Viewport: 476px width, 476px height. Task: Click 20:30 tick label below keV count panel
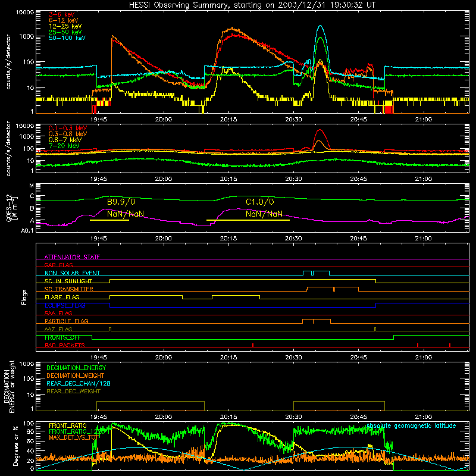(293, 120)
